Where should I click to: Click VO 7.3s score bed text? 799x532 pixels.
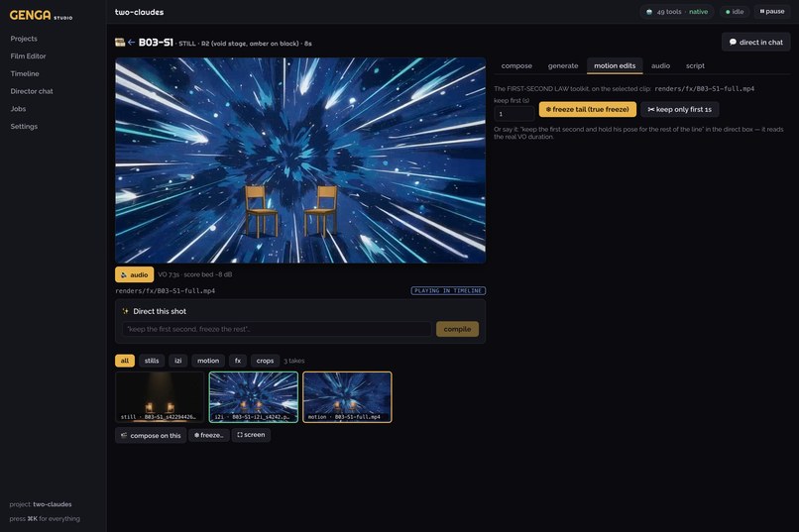pos(194,274)
